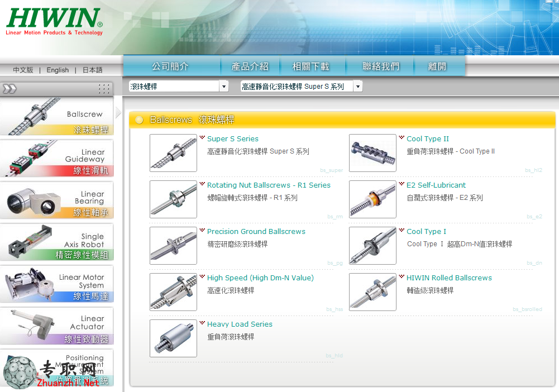The height and width of the screenshot is (392, 559).
Task: Click the Heavy Load Series thumbnail
Action: point(173,338)
